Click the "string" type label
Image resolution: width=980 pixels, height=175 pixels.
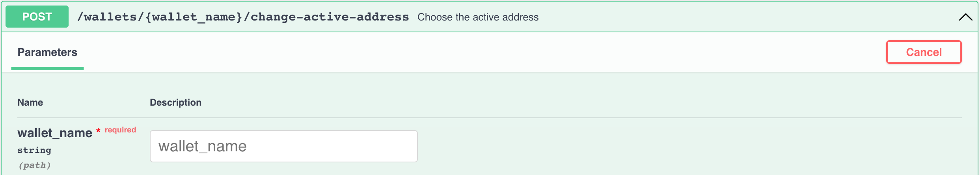[34, 150]
